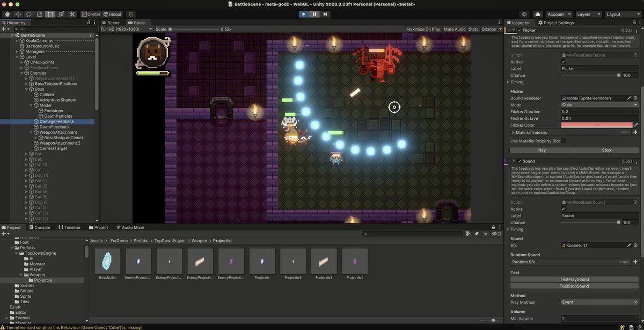The image size is (644, 330).
Task: Click the Pause button
Action: click(314, 14)
